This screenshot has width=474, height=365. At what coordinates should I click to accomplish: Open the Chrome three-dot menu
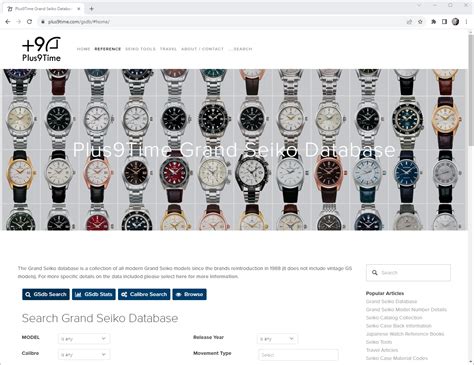point(466,22)
